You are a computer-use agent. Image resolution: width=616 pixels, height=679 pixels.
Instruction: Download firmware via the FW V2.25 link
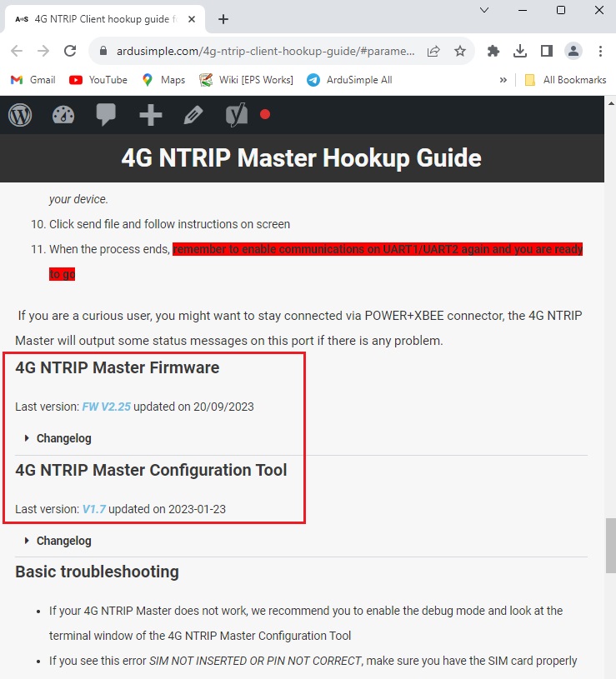tap(106, 407)
